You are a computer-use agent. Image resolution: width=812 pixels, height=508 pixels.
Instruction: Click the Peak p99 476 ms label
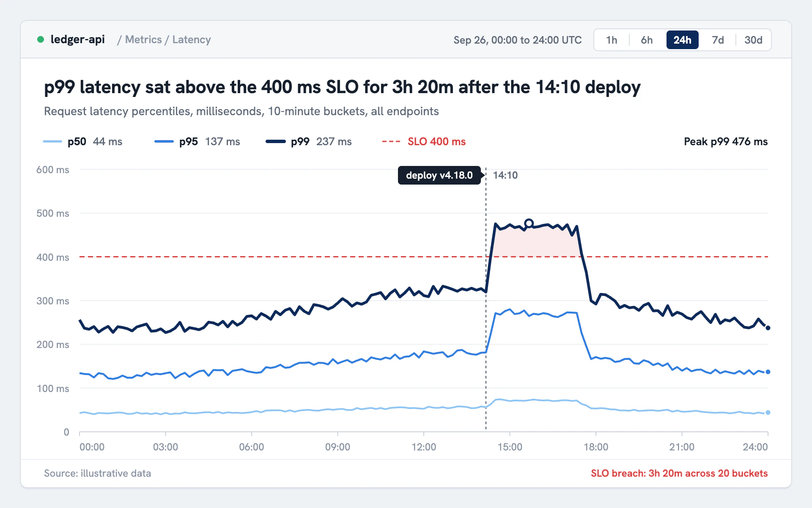pyautogui.click(x=726, y=141)
